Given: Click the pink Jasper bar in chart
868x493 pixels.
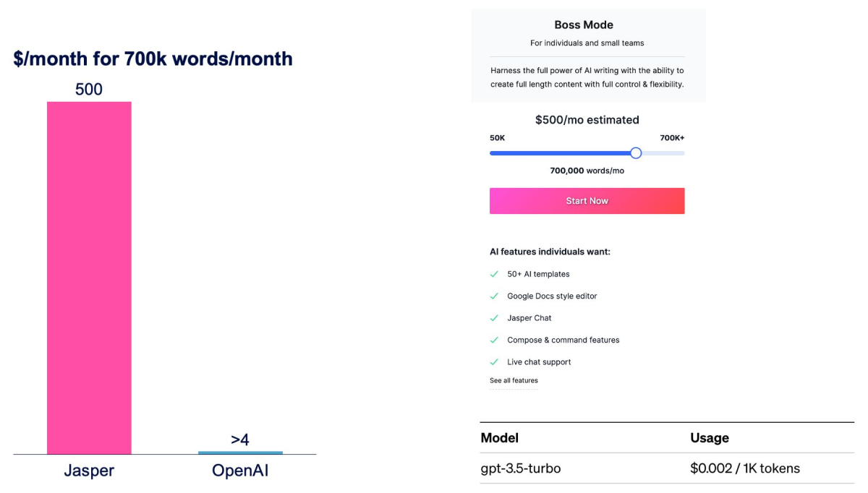Looking at the screenshot, I should pos(89,278).
